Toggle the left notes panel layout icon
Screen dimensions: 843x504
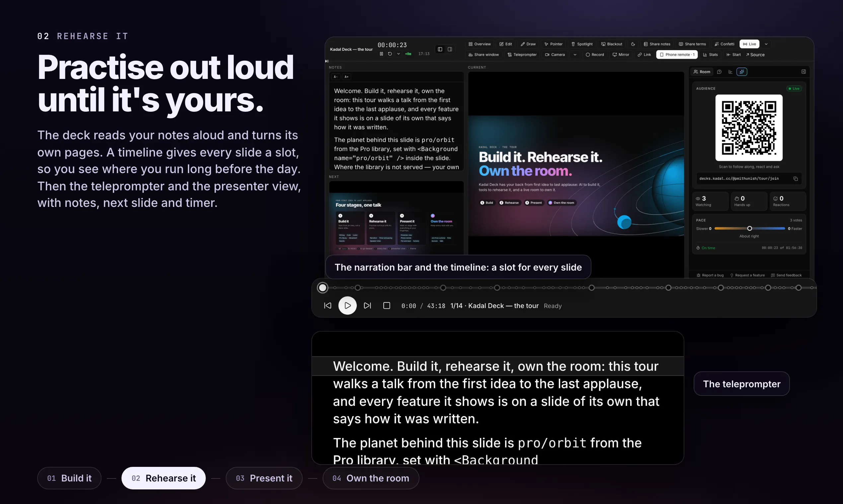pyautogui.click(x=440, y=49)
